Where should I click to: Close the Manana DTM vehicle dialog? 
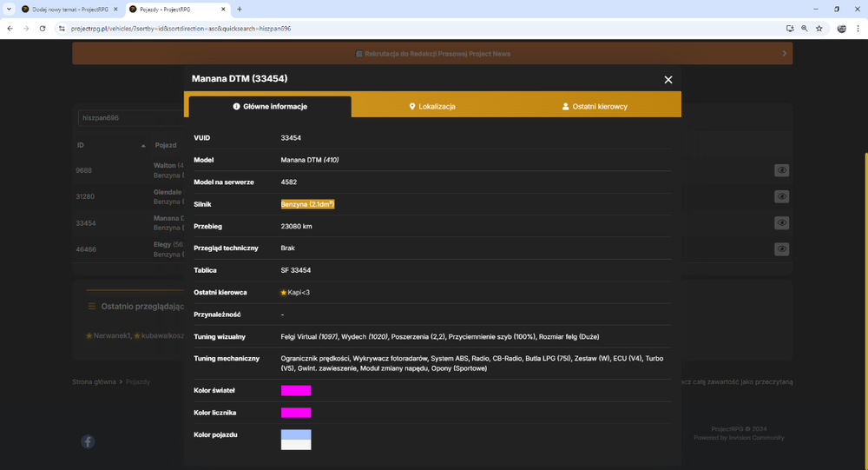pyautogui.click(x=668, y=80)
